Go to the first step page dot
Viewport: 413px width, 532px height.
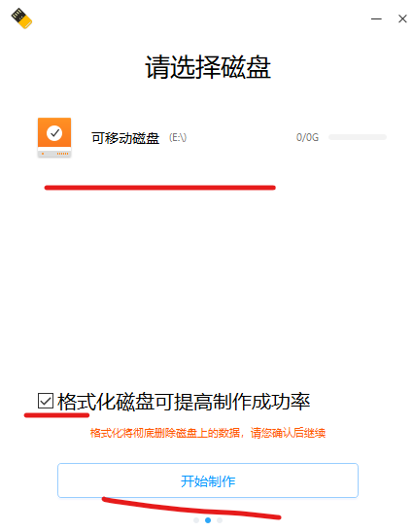click(x=196, y=520)
